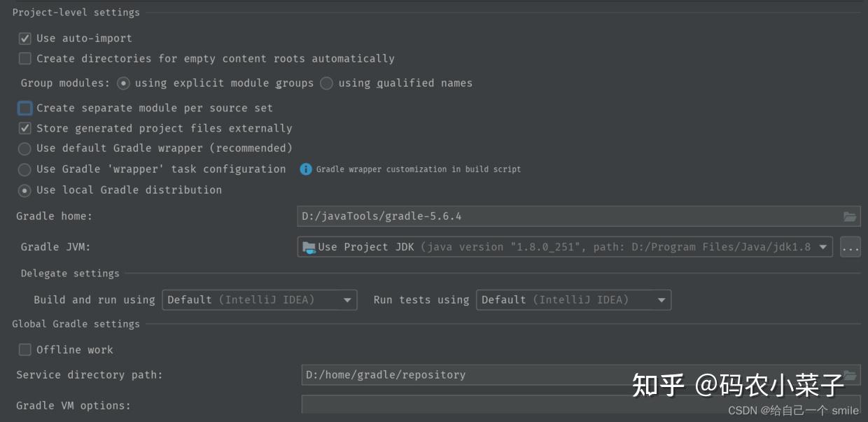Uncheck Store generated project files externally
Image resolution: width=868 pixels, height=422 pixels.
click(x=24, y=128)
